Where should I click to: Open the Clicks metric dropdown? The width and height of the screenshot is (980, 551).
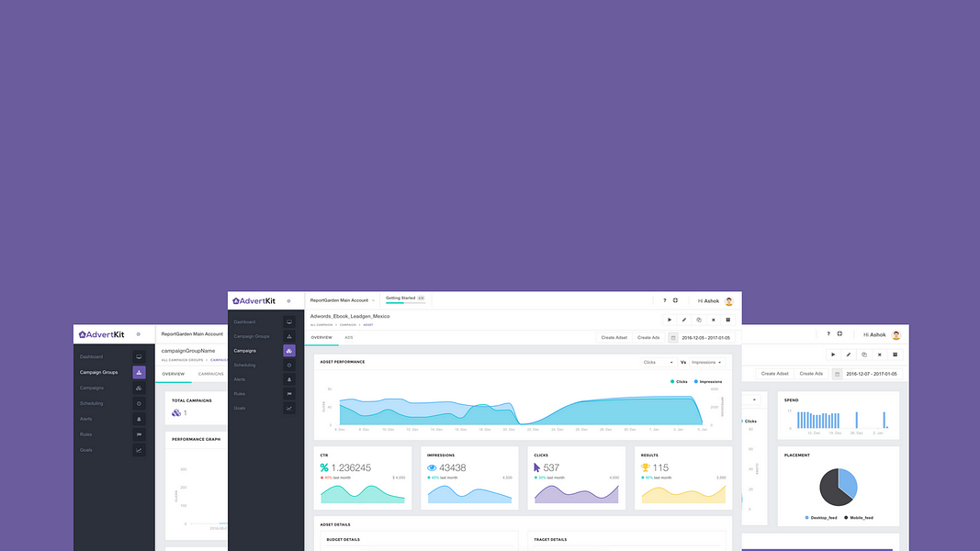point(659,363)
